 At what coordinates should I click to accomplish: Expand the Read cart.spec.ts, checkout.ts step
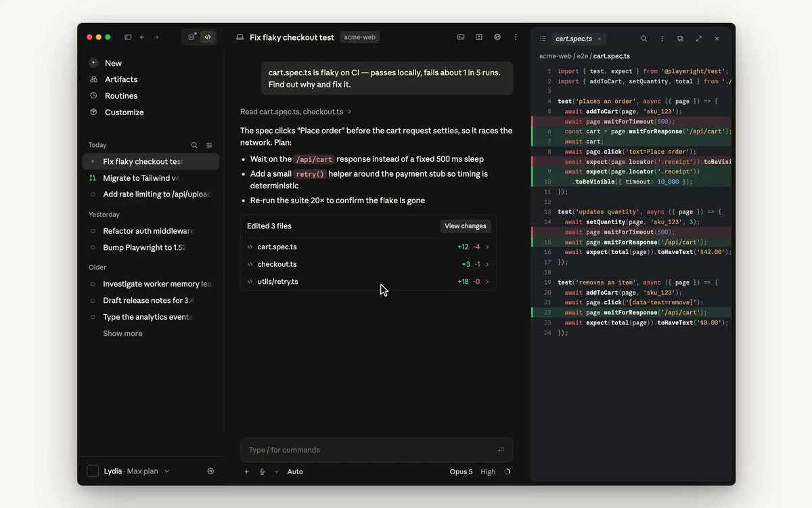tap(296, 112)
